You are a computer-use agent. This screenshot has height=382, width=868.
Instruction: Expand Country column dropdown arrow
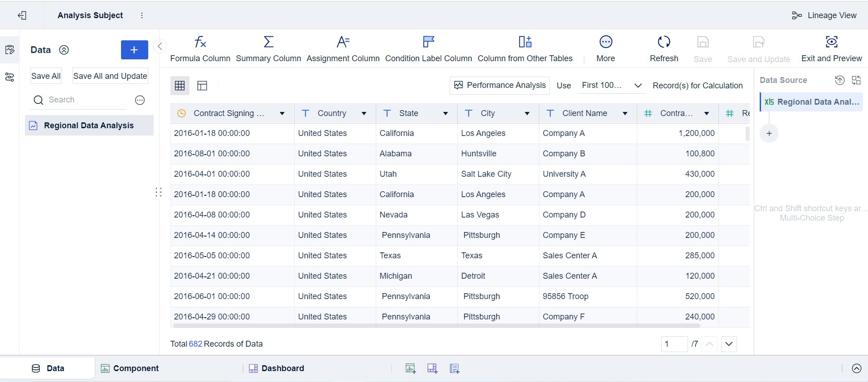click(x=364, y=113)
